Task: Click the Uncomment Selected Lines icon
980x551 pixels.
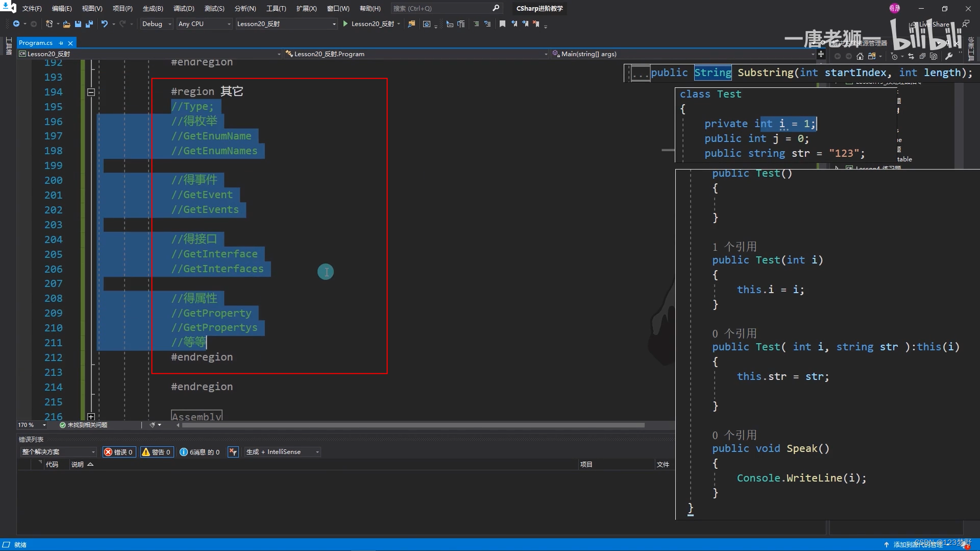Action: (487, 24)
